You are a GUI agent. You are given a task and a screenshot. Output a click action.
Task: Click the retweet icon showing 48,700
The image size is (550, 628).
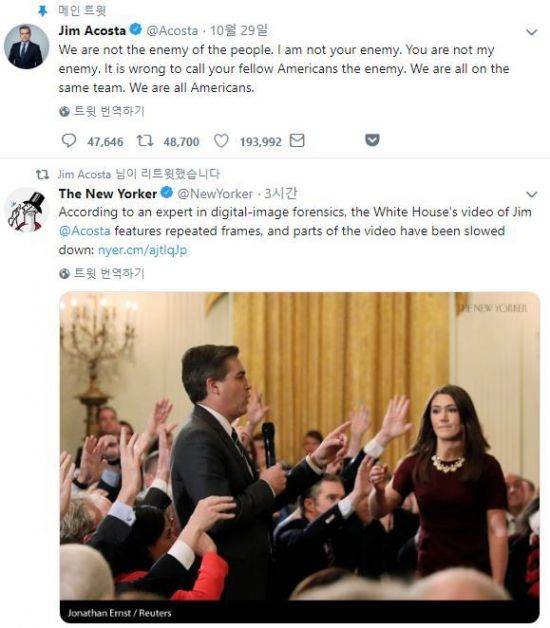pyautogui.click(x=145, y=141)
